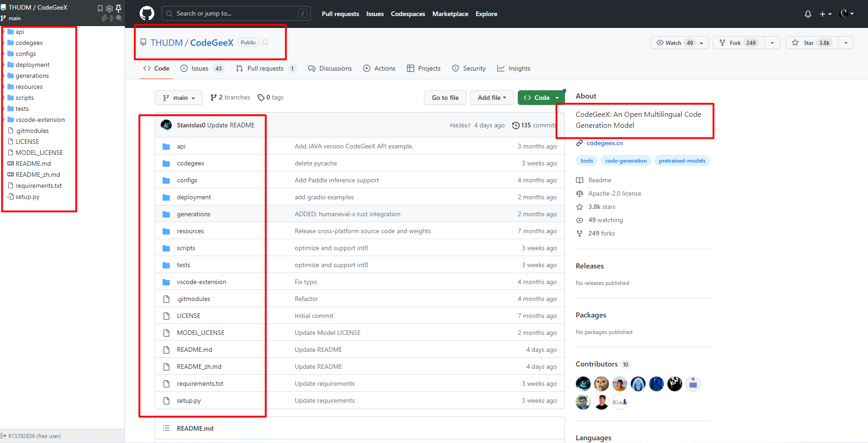
Task: Toggle Watch for this repository
Action: tap(680, 43)
